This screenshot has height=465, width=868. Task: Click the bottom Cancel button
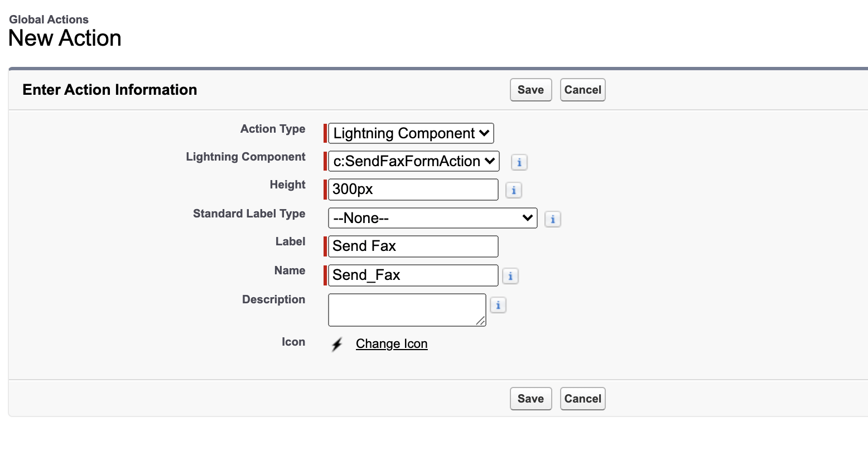[x=582, y=399]
